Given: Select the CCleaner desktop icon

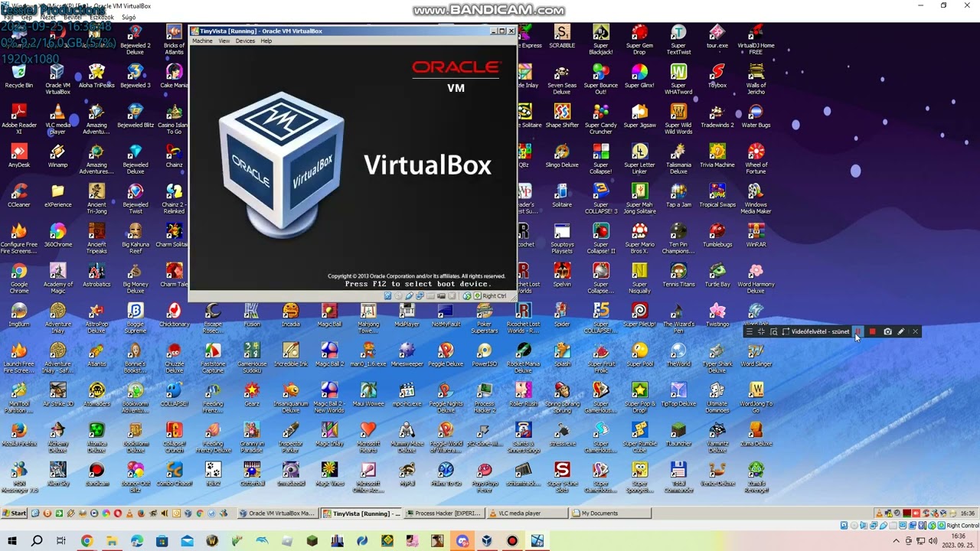Looking at the screenshot, I should pyautogui.click(x=19, y=195).
